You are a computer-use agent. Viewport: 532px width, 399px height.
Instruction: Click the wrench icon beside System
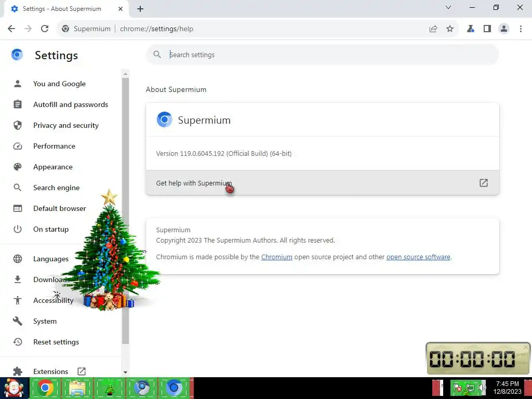[18, 321]
